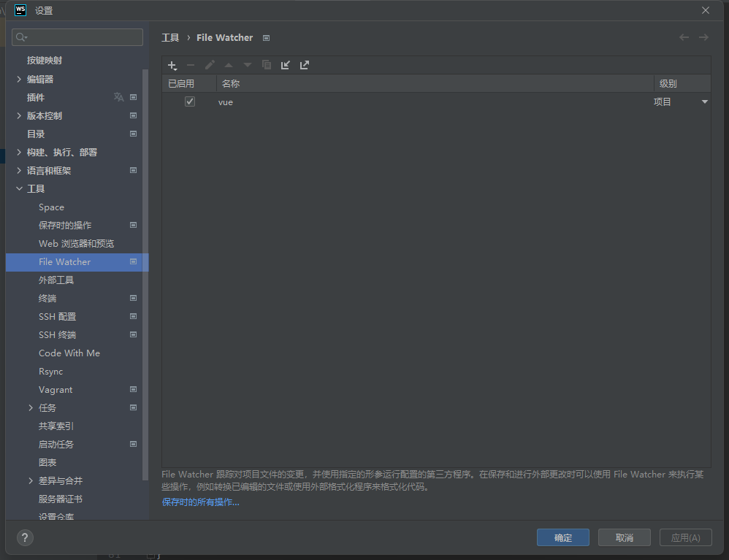Open the 保存时的所有操作 link
729x560 pixels.
(x=200, y=502)
